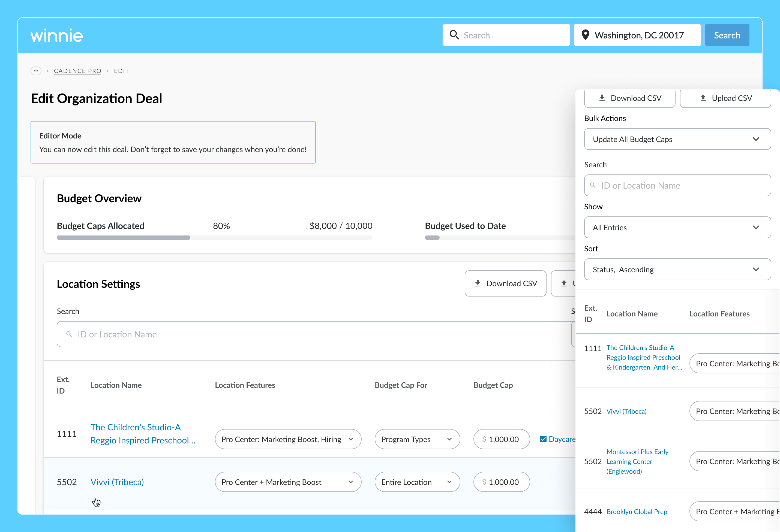This screenshot has height=532, width=780.
Task: Click the upload icon in Location Settings
Action: [x=564, y=283]
